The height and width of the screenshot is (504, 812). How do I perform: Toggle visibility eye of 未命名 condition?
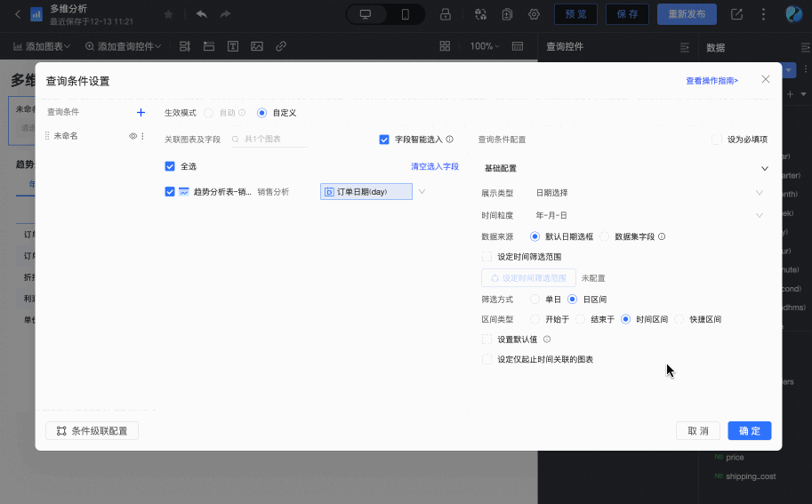click(133, 136)
